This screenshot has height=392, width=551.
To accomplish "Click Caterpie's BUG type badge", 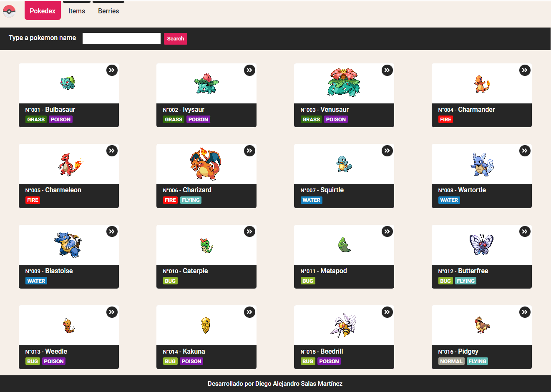I will [x=170, y=281].
